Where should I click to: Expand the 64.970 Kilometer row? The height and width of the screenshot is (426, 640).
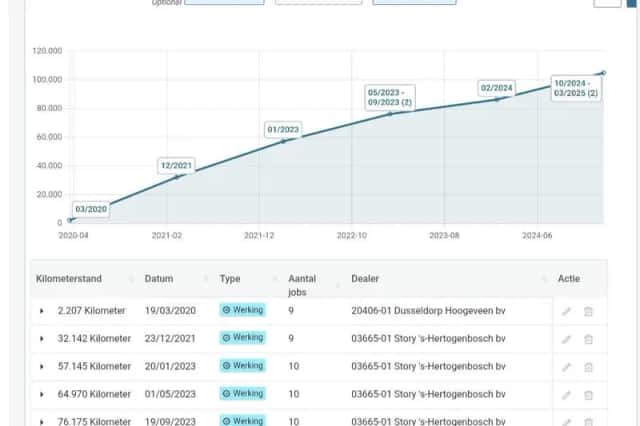[42, 394]
